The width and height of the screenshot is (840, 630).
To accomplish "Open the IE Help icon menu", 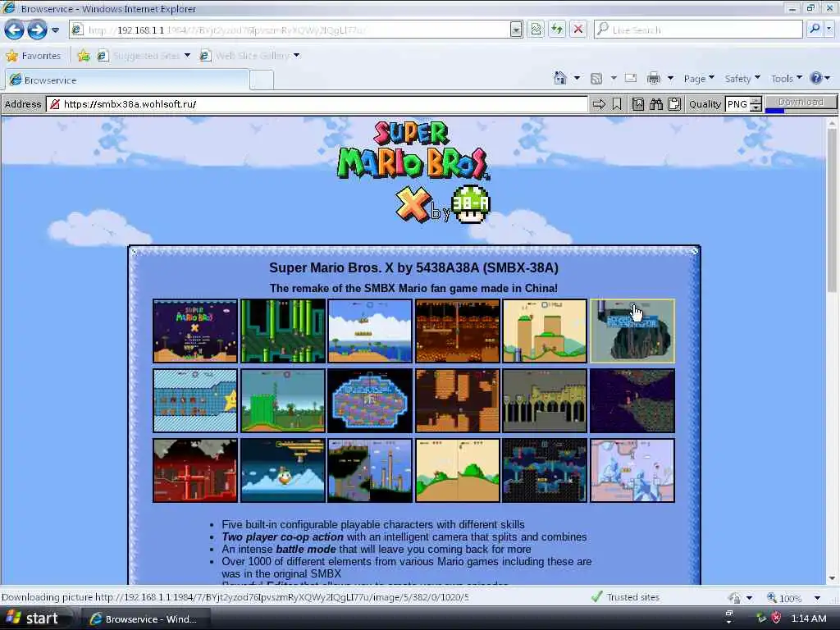I will click(x=819, y=78).
